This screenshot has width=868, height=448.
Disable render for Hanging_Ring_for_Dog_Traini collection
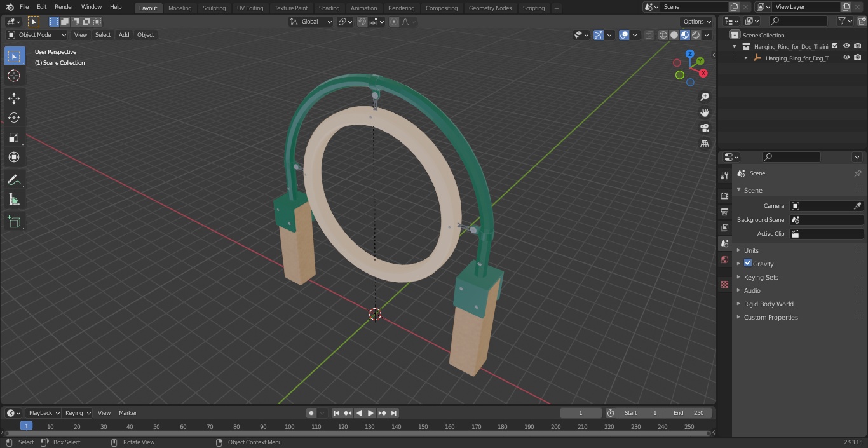point(858,46)
